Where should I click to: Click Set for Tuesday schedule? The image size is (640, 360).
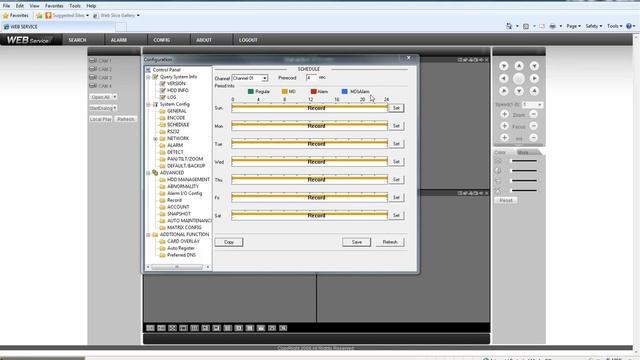pos(396,144)
